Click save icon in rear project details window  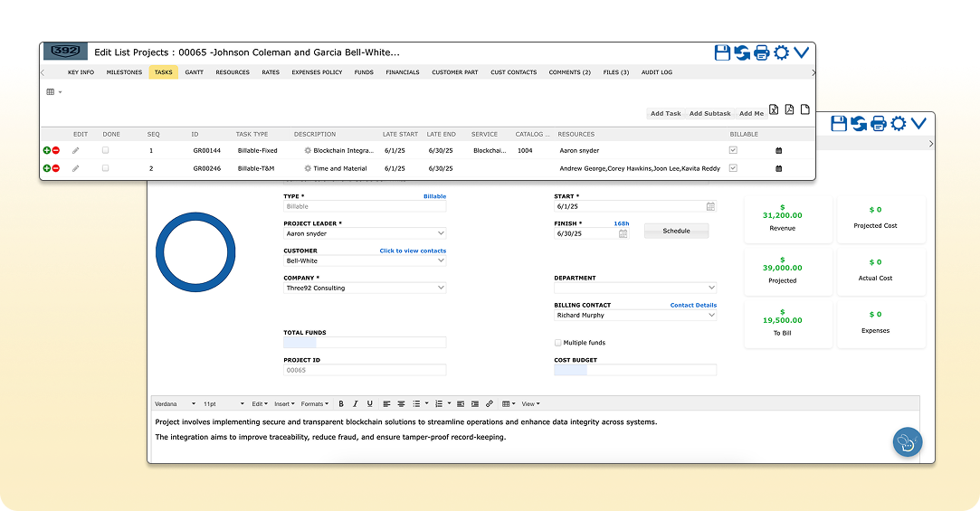click(839, 124)
